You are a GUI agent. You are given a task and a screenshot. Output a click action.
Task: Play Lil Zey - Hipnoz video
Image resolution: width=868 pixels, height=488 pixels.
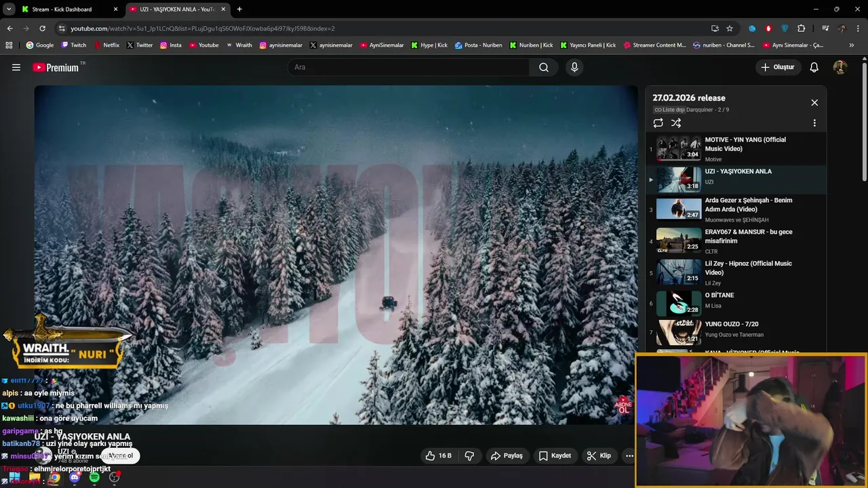pyautogui.click(x=736, y=273)
